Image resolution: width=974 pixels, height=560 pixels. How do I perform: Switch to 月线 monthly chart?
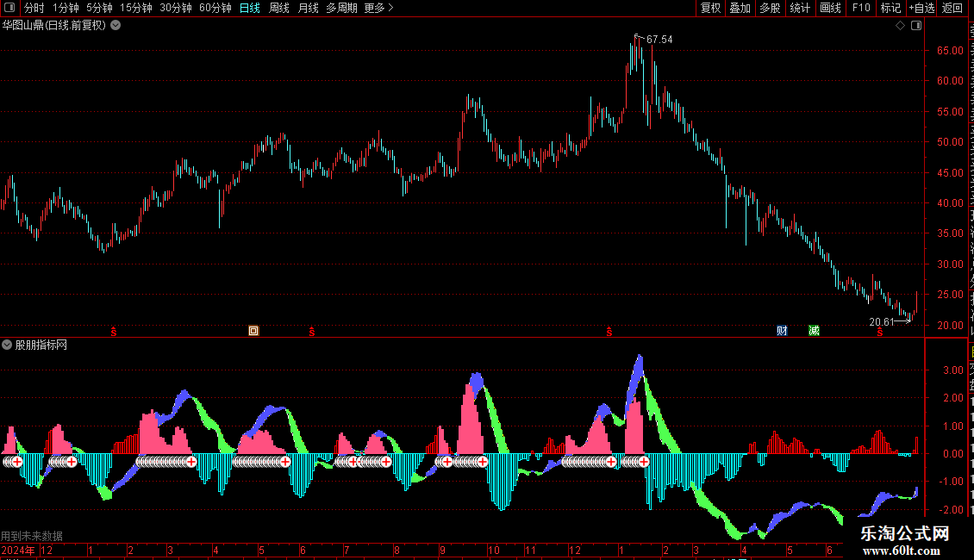coord(308,8)
